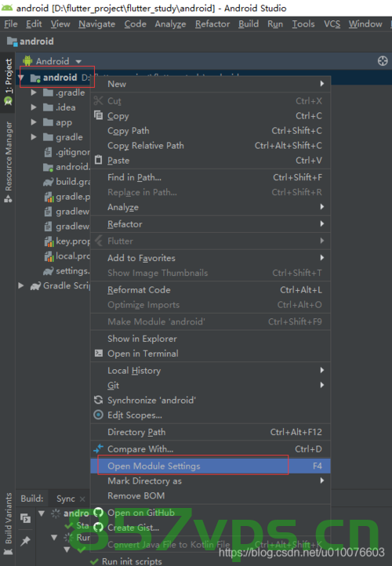The image size is (392, 566).
Task: Expand the .idea folder
Action: tap(34, 107)
